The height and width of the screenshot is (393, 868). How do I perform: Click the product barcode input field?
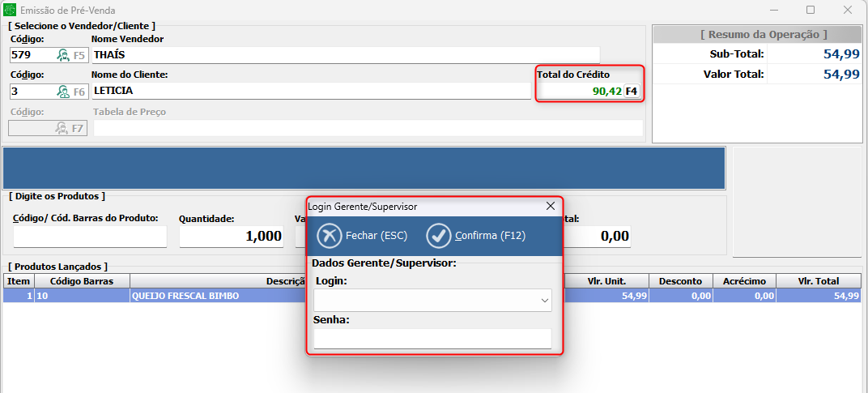[90, 237]
